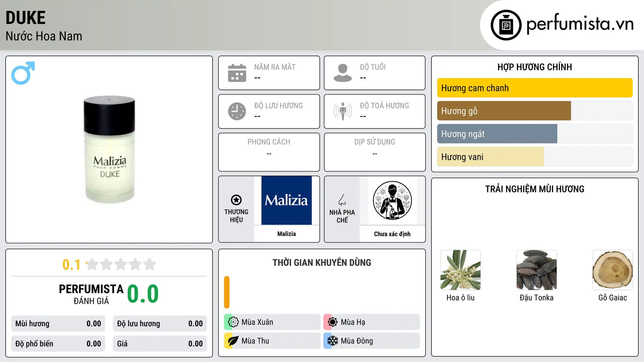644x362 pixels.
Task: Click the Giá score row
Action: coord(160,344)
